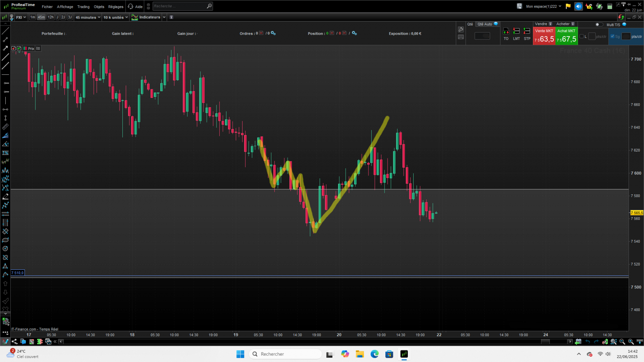
Task: Open the Indicateurs panel icon
Action: click(135, 17)
